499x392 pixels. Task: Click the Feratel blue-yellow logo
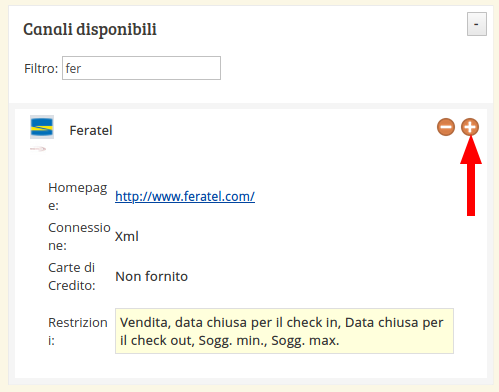[x=42, y=127]
